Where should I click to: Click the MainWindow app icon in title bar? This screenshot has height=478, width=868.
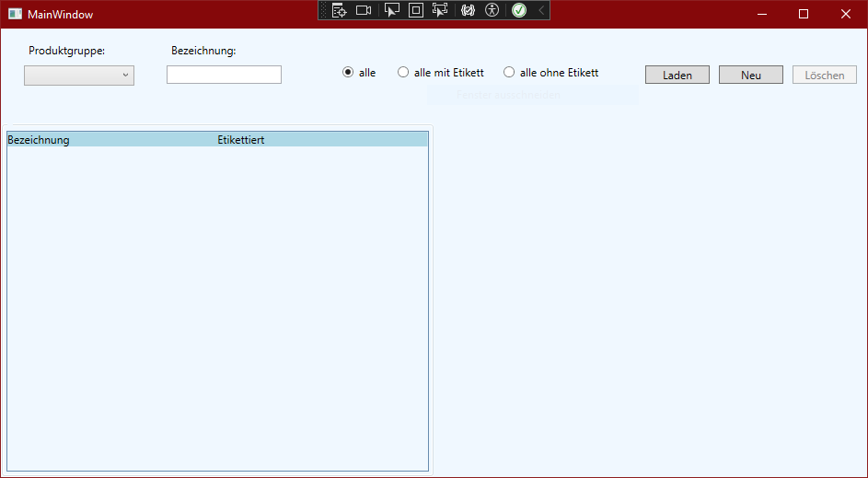click(15, 14)
